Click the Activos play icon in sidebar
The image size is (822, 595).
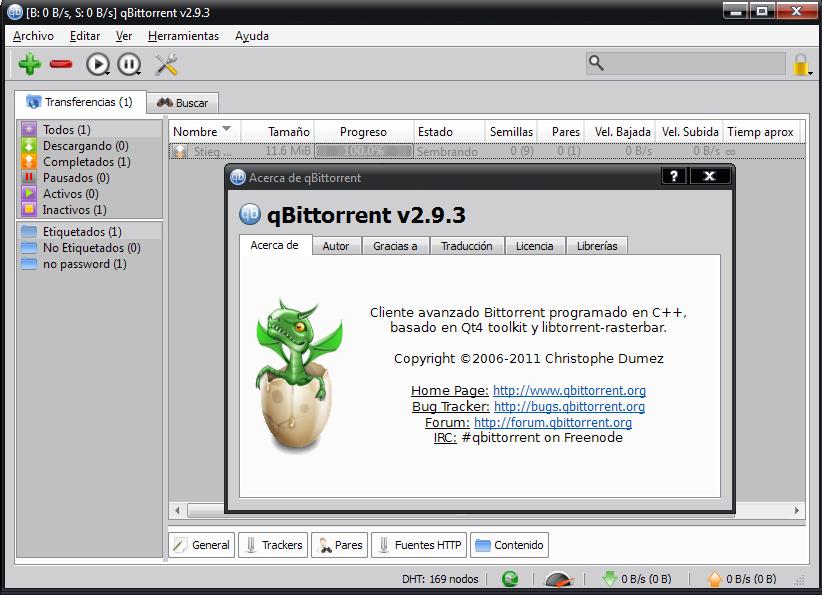click(29, 193)
